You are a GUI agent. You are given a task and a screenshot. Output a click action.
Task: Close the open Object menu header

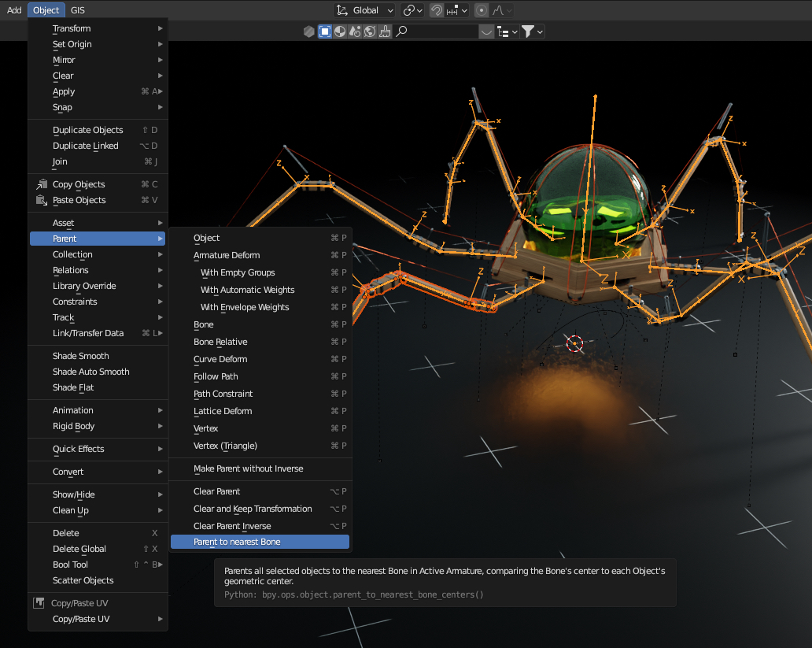pyautogui.click(x=46, y=10)
